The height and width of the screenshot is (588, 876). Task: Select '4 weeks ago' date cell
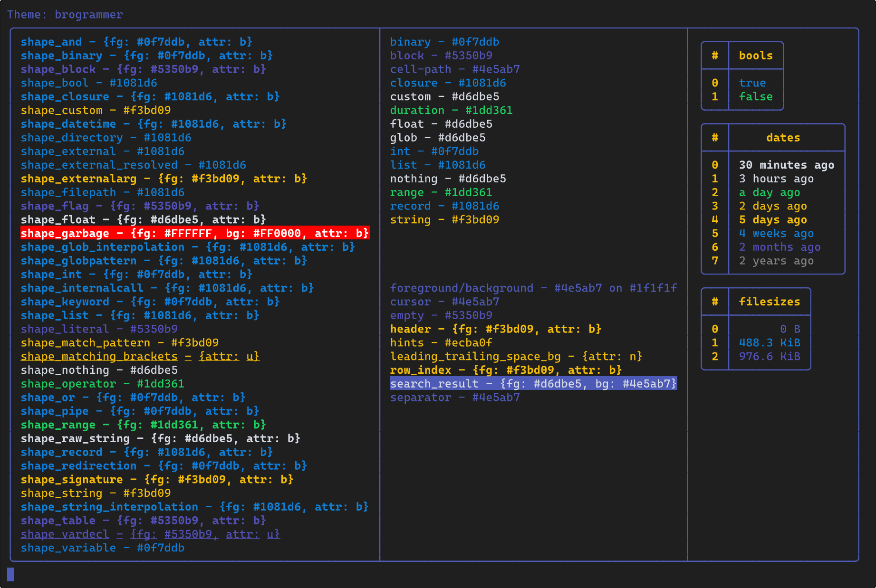(776, 233)
